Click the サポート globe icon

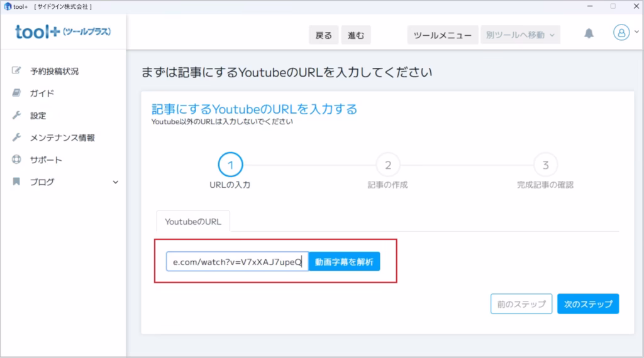17,160
